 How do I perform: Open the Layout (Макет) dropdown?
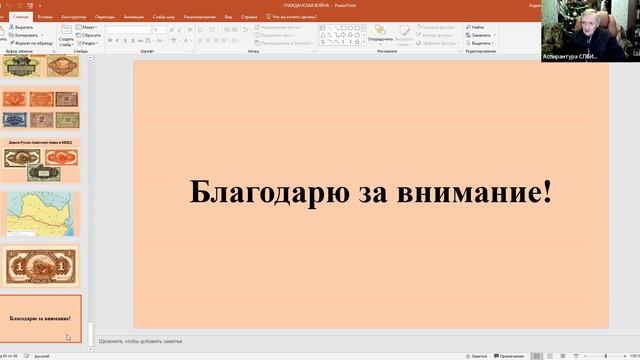coord(87,27)
